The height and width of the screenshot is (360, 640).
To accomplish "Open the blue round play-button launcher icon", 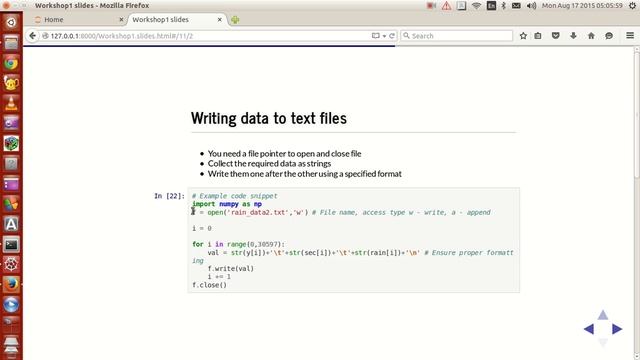I will click(11, 305).
